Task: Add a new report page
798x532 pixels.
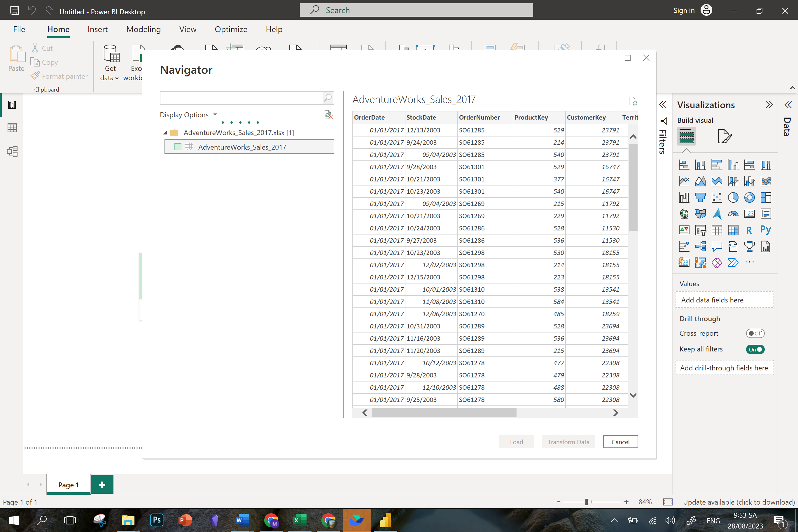Action: (x=102, y=484)
